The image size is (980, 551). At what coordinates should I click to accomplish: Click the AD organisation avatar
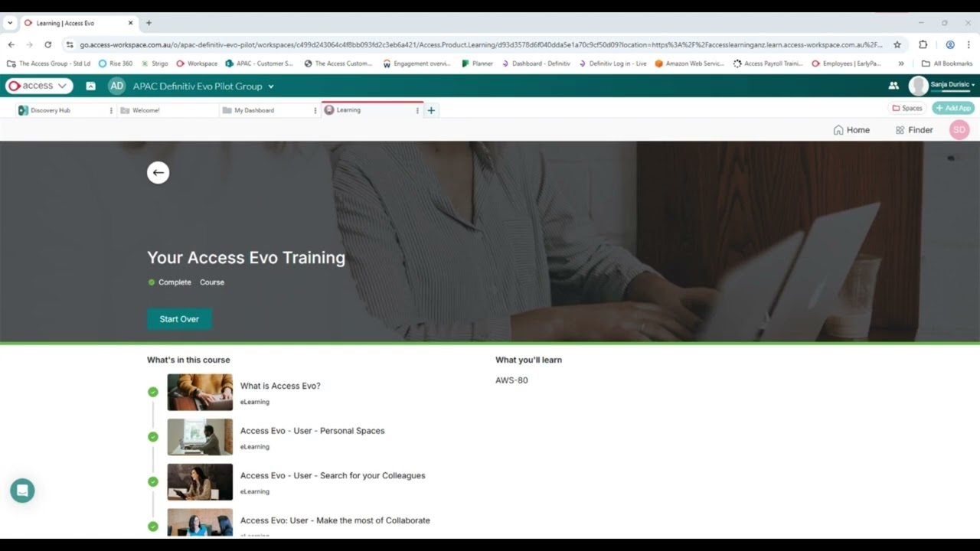point(116,86)
